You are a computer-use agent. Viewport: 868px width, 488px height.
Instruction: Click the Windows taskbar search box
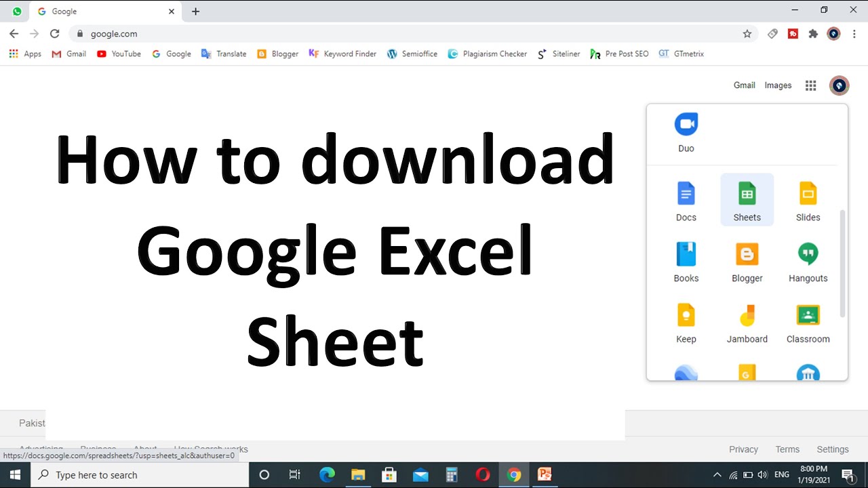[x=140, y=474]
